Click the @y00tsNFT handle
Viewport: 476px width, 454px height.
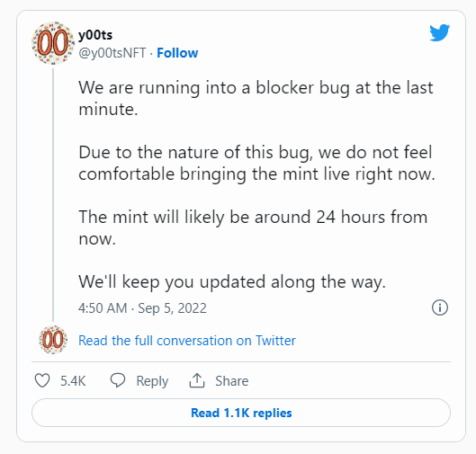click(112, 53)
